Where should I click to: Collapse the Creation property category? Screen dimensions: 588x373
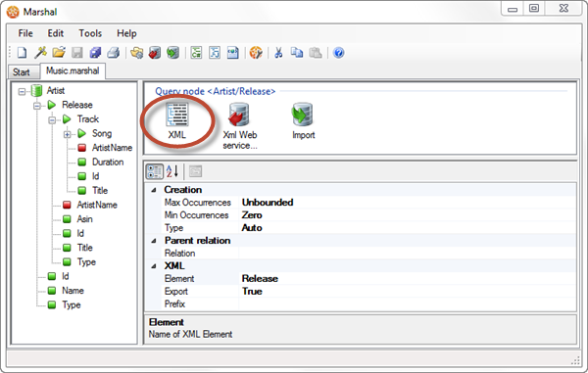coord(154,190)
